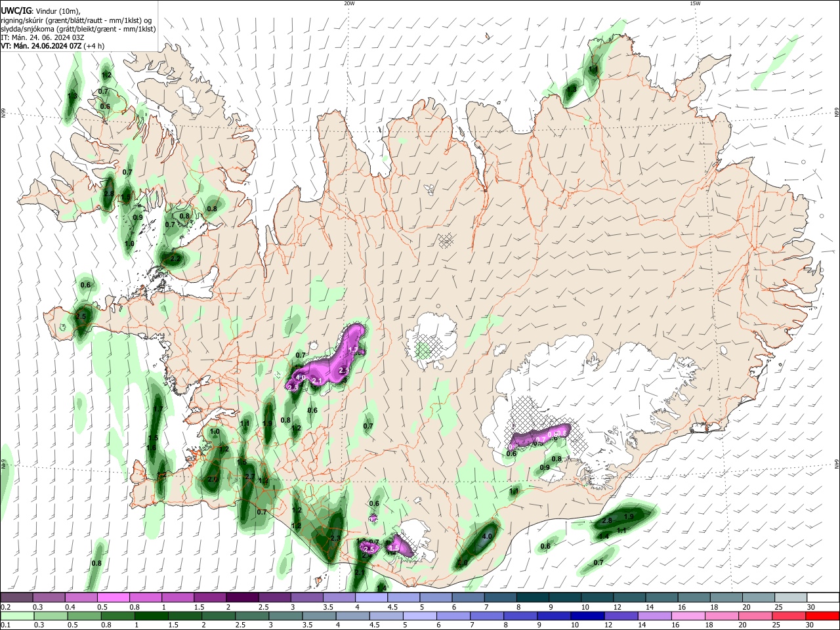
Task: Click the 20W longitude label
Action: coord(349,3)
